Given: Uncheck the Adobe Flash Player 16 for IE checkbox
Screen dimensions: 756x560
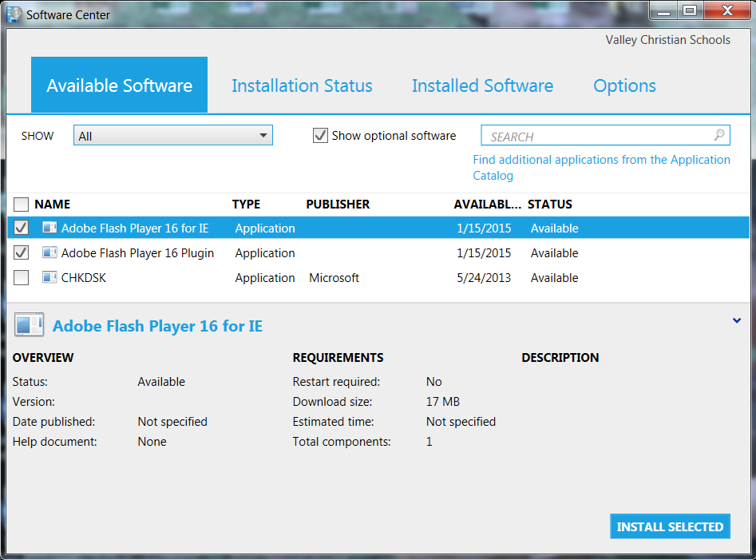Looking at the screenshot, I should coord(22,228).
